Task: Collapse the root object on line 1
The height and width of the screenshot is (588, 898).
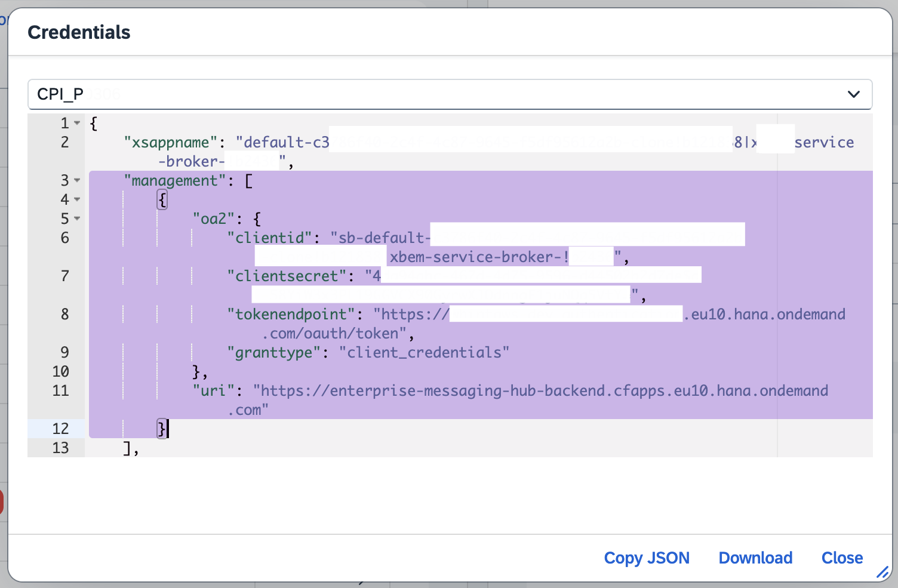Action: point(77,124)
